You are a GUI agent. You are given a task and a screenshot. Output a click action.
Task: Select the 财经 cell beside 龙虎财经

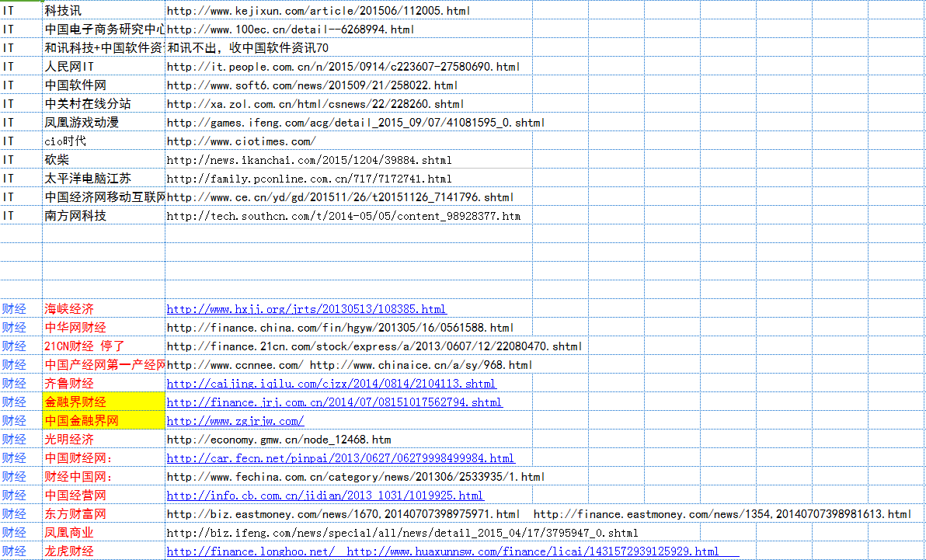pos(21,551)
